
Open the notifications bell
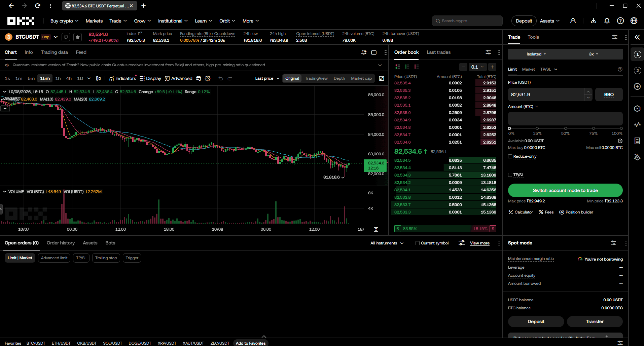[607, 21]
